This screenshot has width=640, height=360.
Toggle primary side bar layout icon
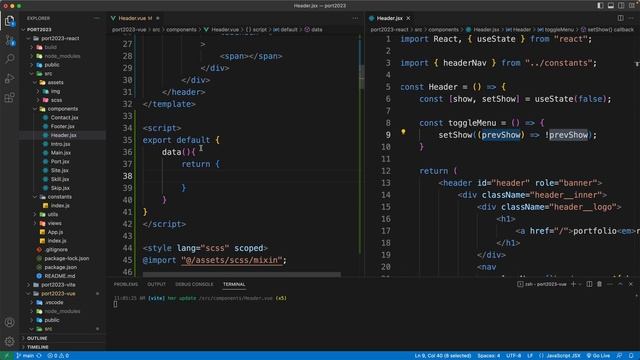(x=600, y=6)
